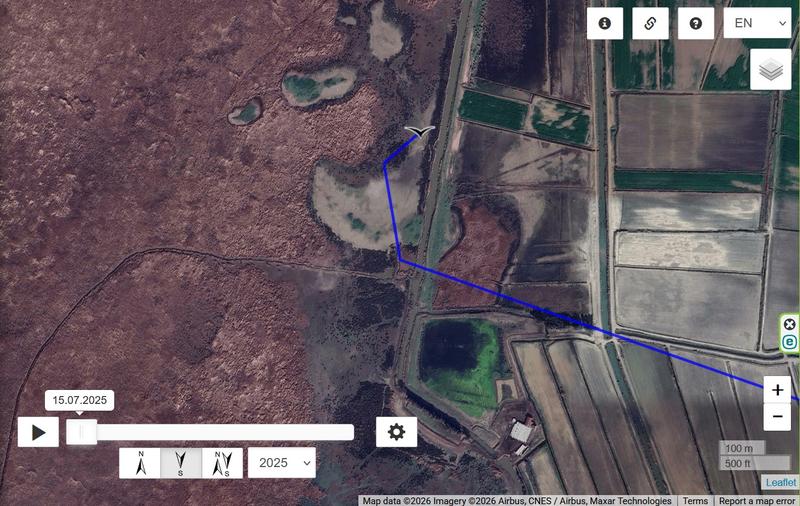Viewport: 800px width, 506px height.
Task: Click the timeline slider handle
Action: [x=82, y=432]
